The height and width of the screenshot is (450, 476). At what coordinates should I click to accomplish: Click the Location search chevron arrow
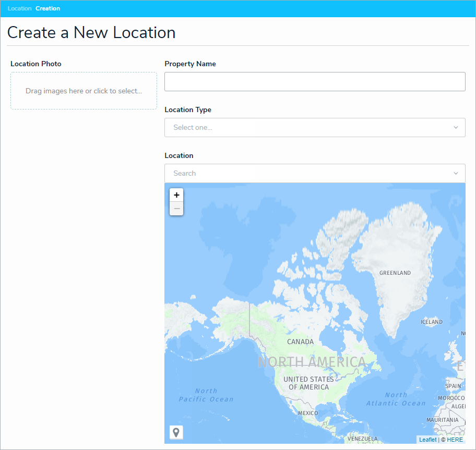click(x=456, y=174)
